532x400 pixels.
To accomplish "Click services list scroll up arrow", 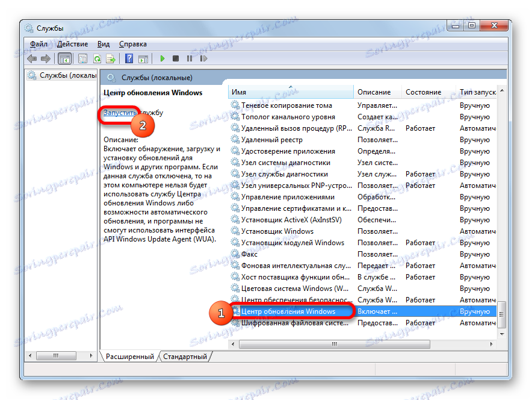I will [502, 90].
